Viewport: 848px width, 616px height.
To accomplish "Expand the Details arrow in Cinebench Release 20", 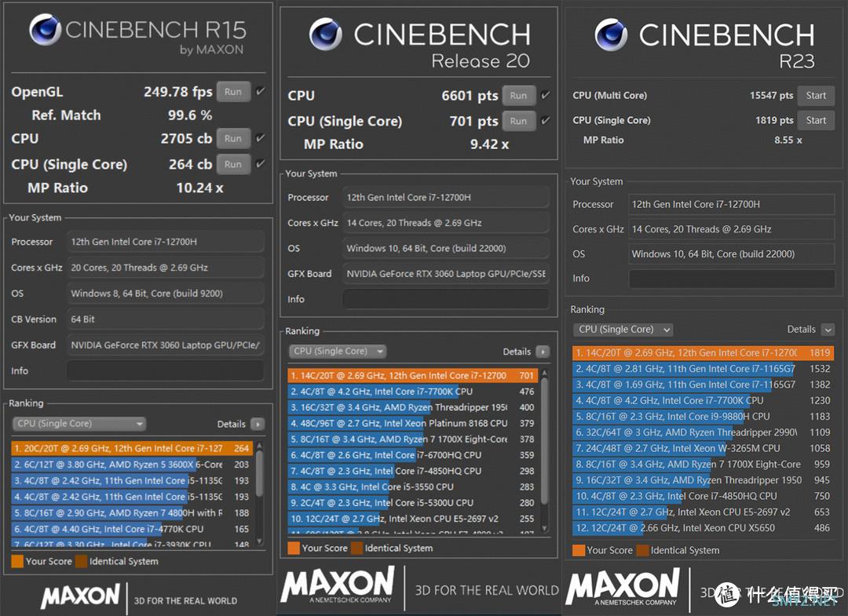I will click(x=543, y=352).
